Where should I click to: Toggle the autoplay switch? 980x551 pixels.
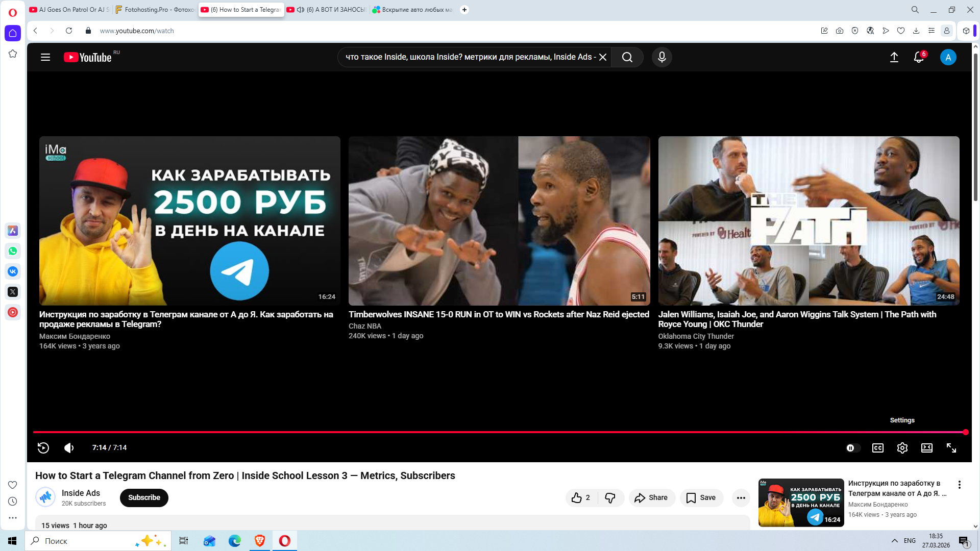click(x=852, y=448)
